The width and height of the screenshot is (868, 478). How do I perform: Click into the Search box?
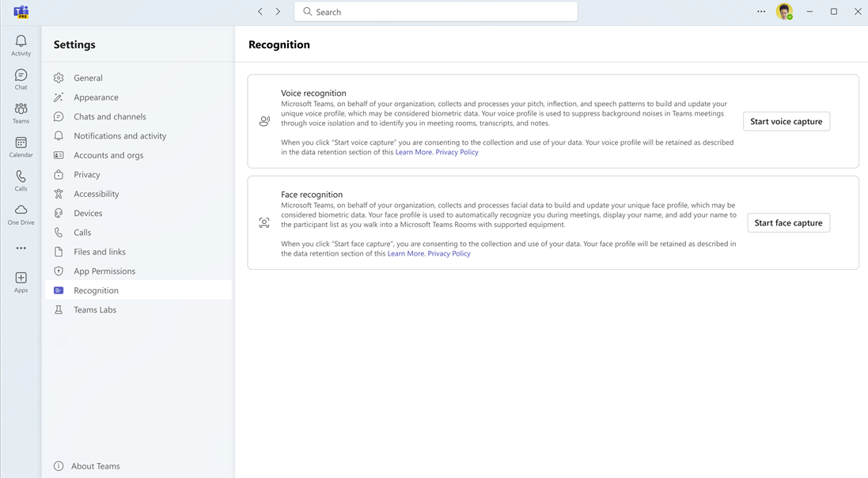pos(436,12)
